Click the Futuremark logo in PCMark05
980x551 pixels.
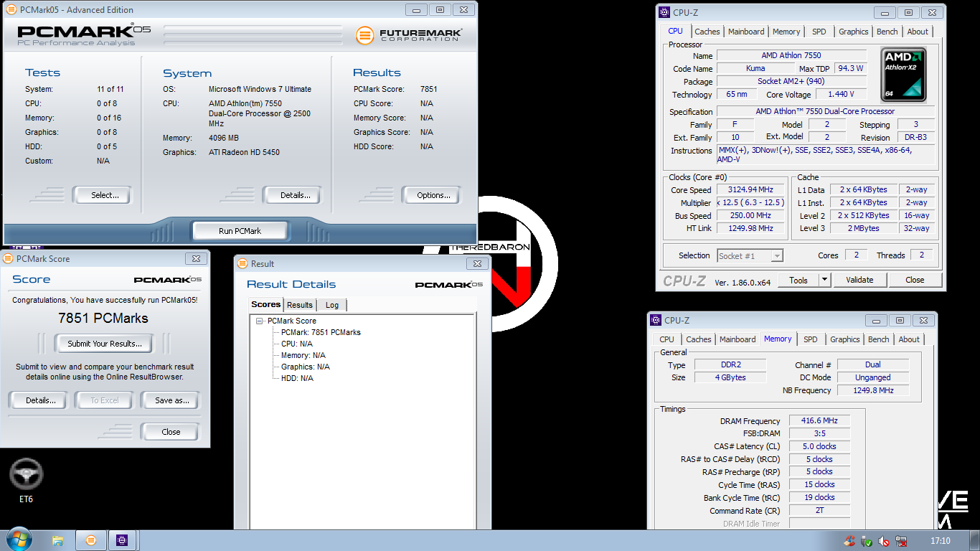[x=409, y=35]
